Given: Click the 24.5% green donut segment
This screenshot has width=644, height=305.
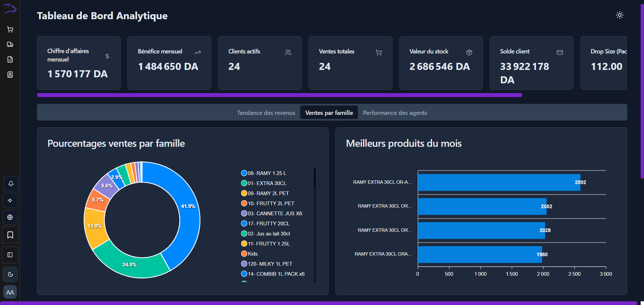Looking at the screenshot, I should 130,264.
